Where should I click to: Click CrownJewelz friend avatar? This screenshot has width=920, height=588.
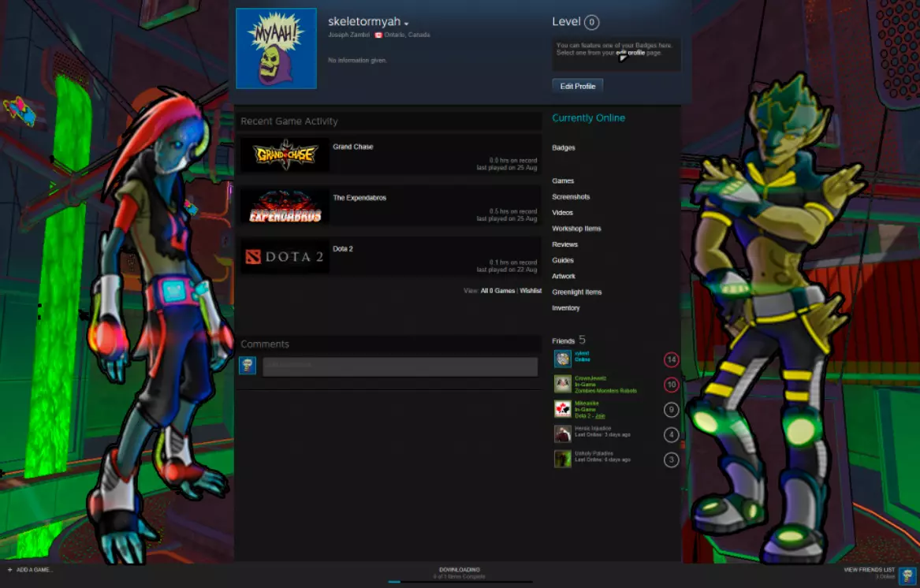click(563, 384)
